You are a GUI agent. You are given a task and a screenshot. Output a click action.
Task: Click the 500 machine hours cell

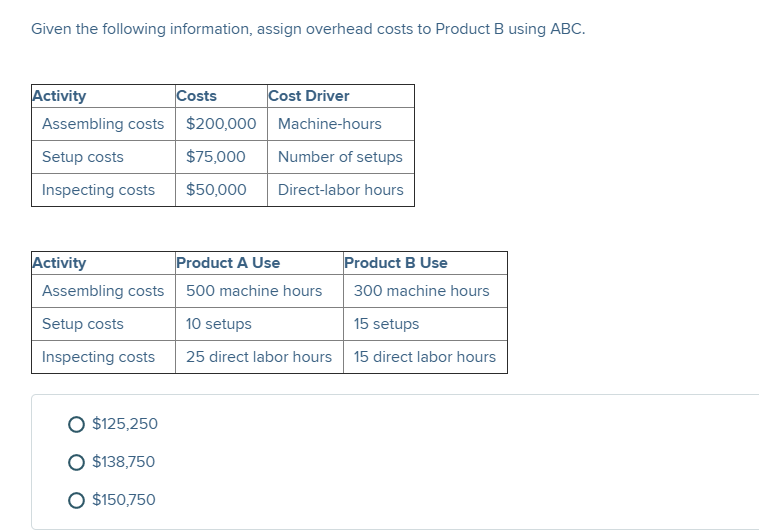pos(259,291)
